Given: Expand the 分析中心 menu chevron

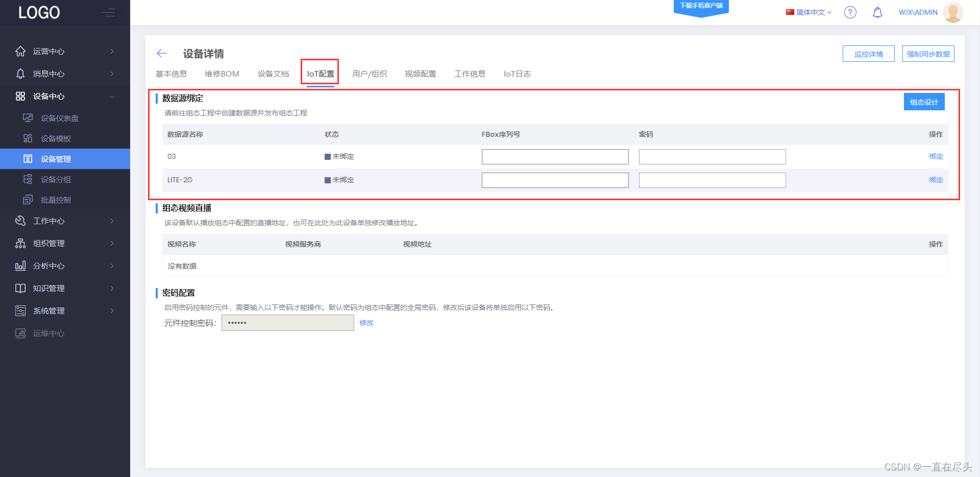Looking at the screenshot, I should 112,266.
